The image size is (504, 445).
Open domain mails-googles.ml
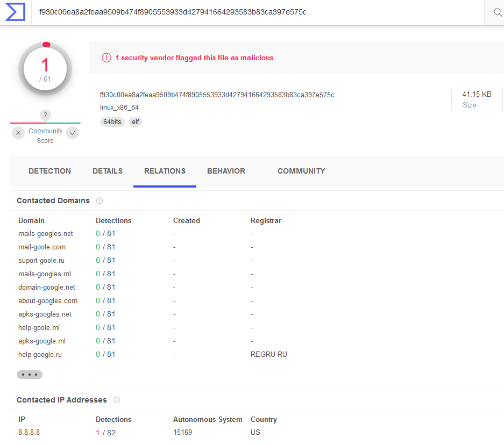(x=45, y=274)
